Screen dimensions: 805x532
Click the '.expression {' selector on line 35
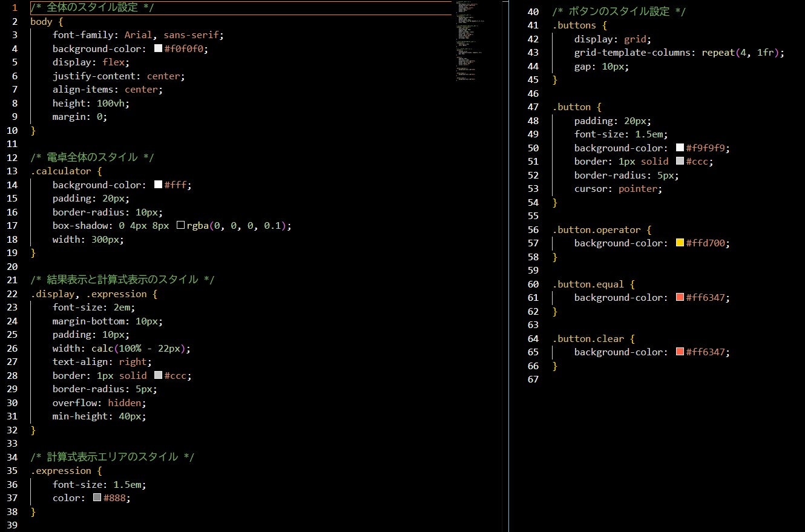point(66,471)
